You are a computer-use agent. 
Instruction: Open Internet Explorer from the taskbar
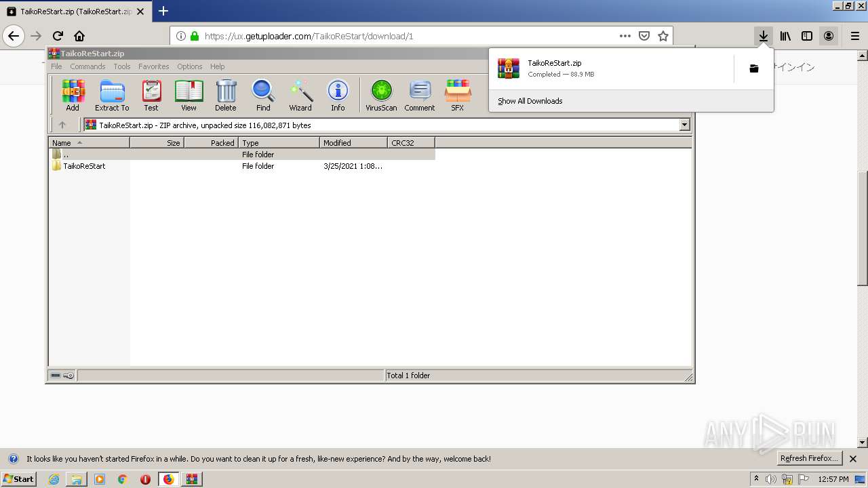point(54,479)
